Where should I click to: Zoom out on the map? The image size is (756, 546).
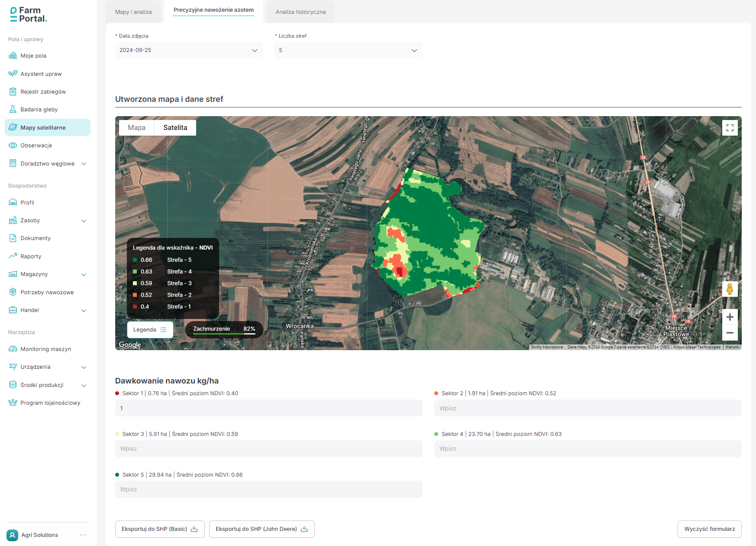click(x=730, y=333)
